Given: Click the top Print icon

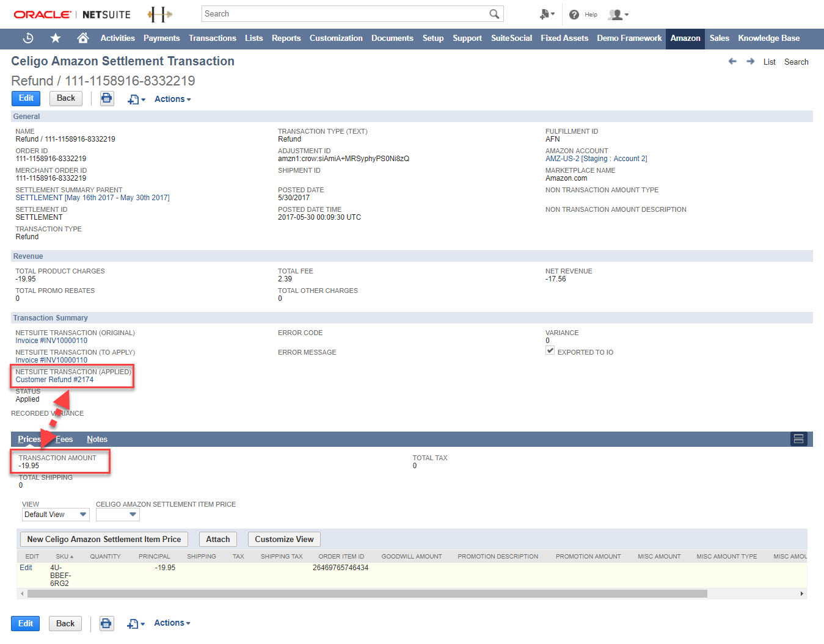Looking at the screenshot, I should click(x=107, y=98).
